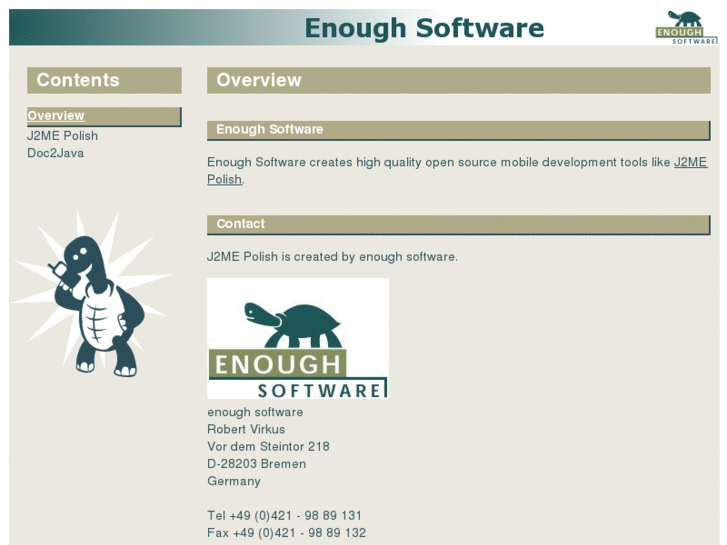Click the 'enough software' address line
727x545 pixels.
255,412
